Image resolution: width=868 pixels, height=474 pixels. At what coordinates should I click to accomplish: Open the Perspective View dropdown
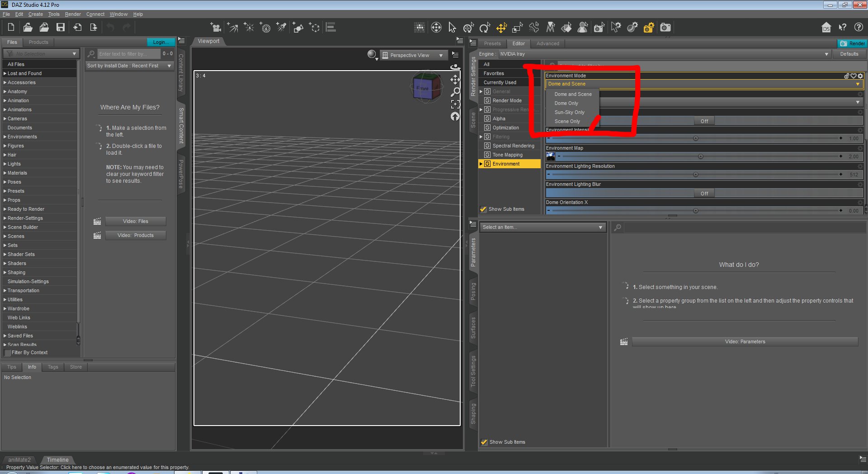click(413, 55)
